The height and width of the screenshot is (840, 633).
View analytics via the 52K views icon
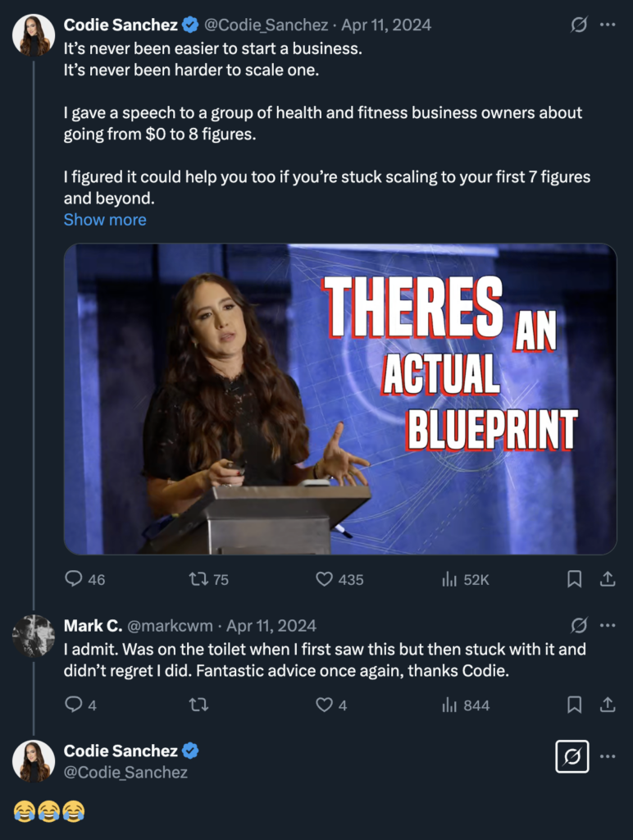449,579
